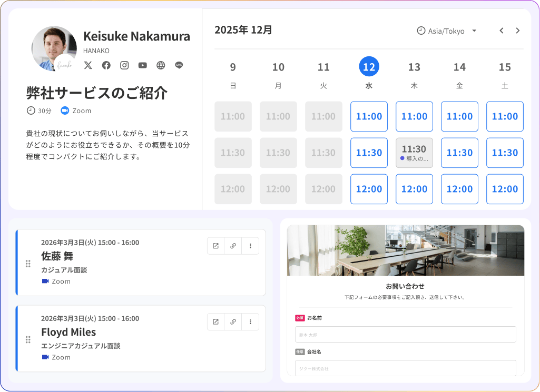Click the clock icon beside Asia/Tokyo
Screen dimensions: 540x392
tap(421, 31)
